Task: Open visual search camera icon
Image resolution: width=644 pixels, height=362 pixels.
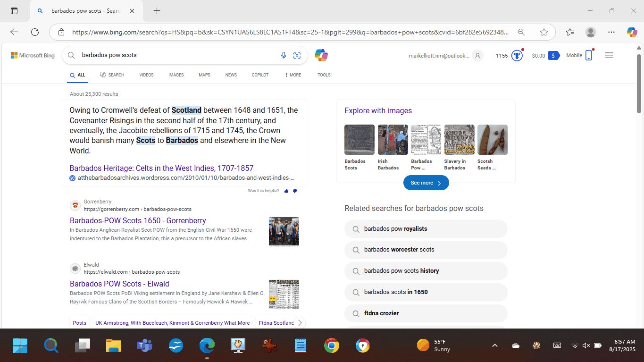Action: coord(297,55)
